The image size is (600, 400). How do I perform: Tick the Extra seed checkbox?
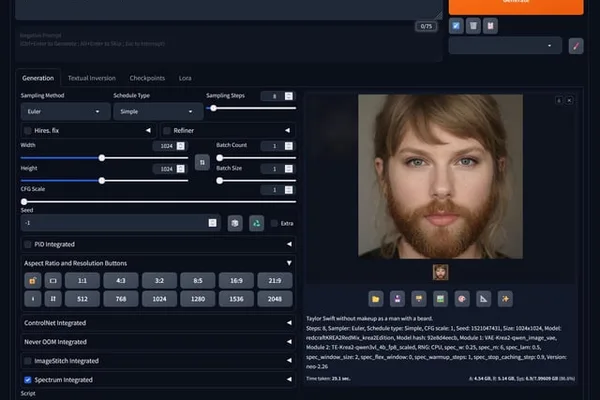pyautogui.click(x=274, y=223)
